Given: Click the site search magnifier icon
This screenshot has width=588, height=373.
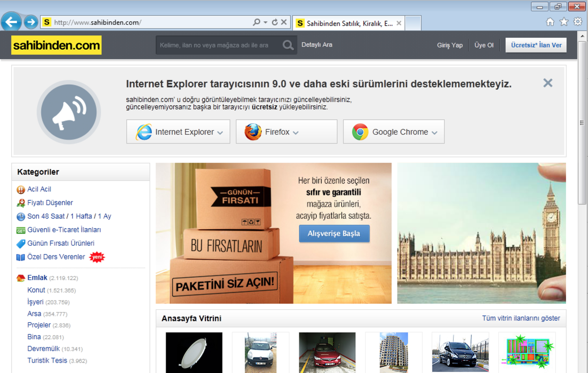Looking at the screenshot, I should (288, 45).
